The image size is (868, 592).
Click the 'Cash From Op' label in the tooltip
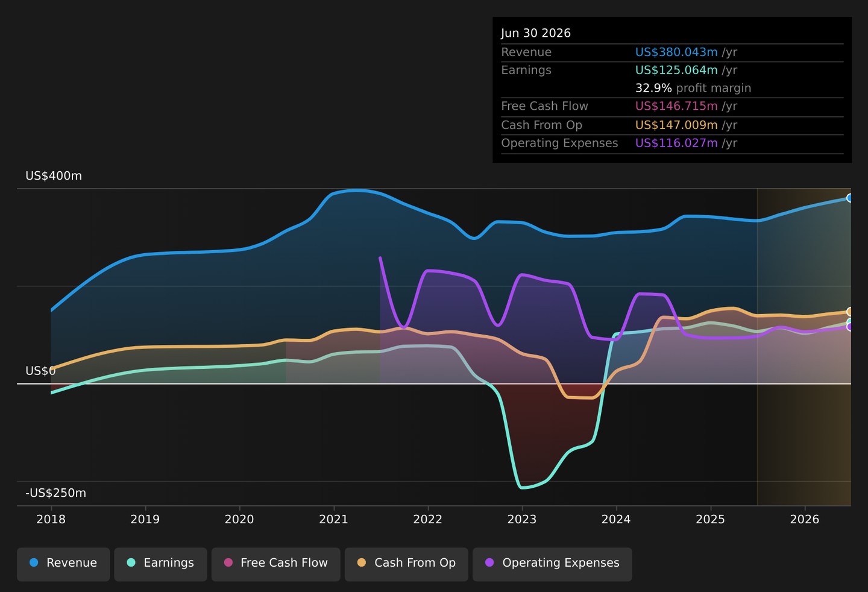(x=541, y=125)
